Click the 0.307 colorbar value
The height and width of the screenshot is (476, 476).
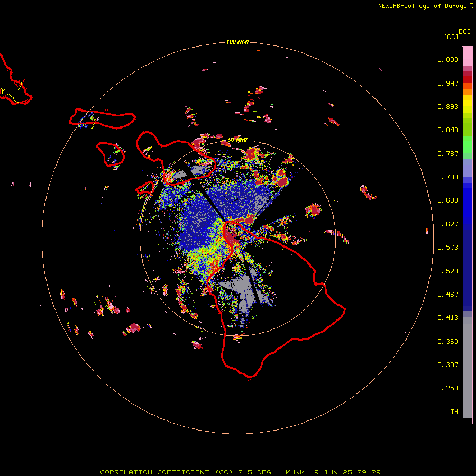(448, 365)
